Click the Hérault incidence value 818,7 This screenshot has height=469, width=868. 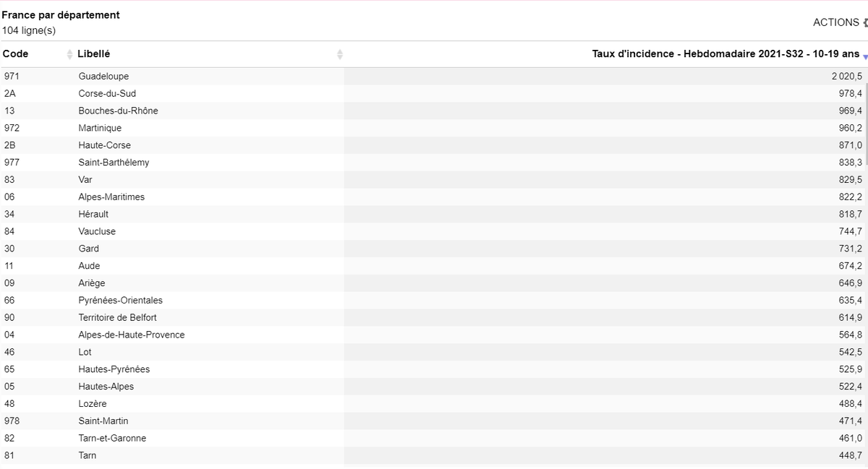click(850, 214)
